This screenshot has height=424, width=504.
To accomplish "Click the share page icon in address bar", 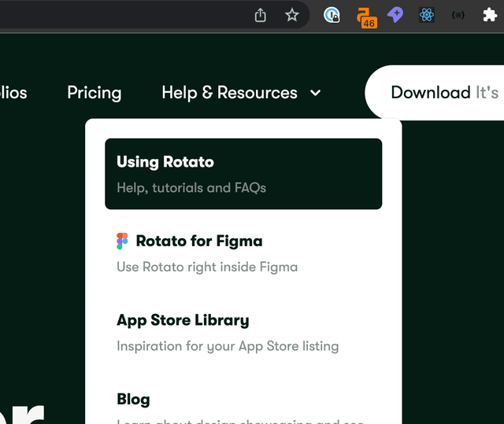I will point(261,15).
